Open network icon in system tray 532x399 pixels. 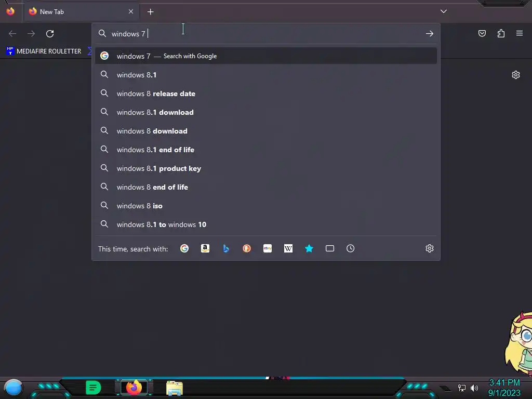tap(462, 388)
